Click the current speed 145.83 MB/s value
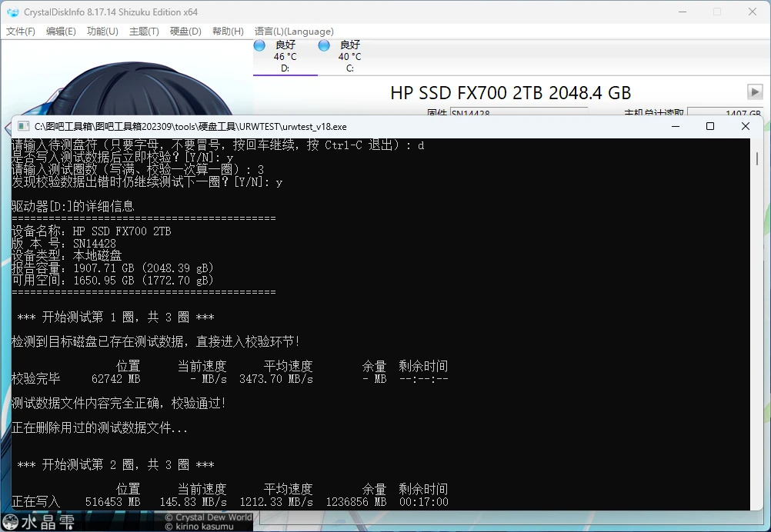Image resolution: width=771 pixels, height=532 pixels. [193, 501]
